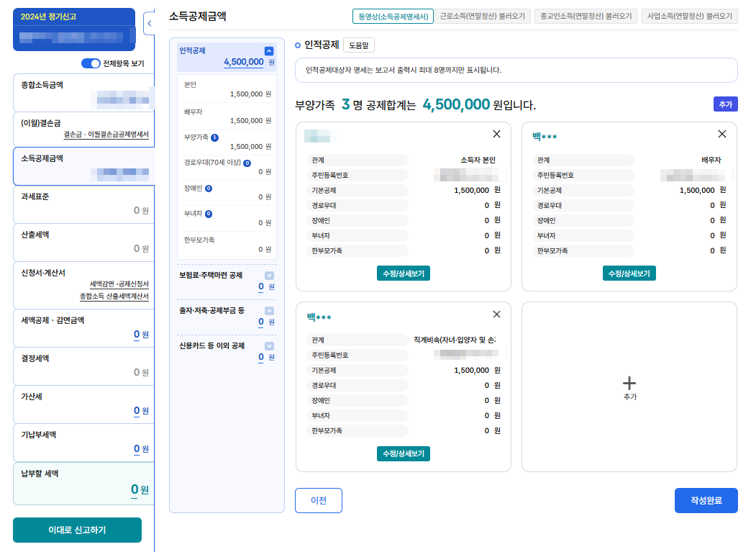
Task: Collapse the left panel with the chevron icon
Action: pos(150,24)
